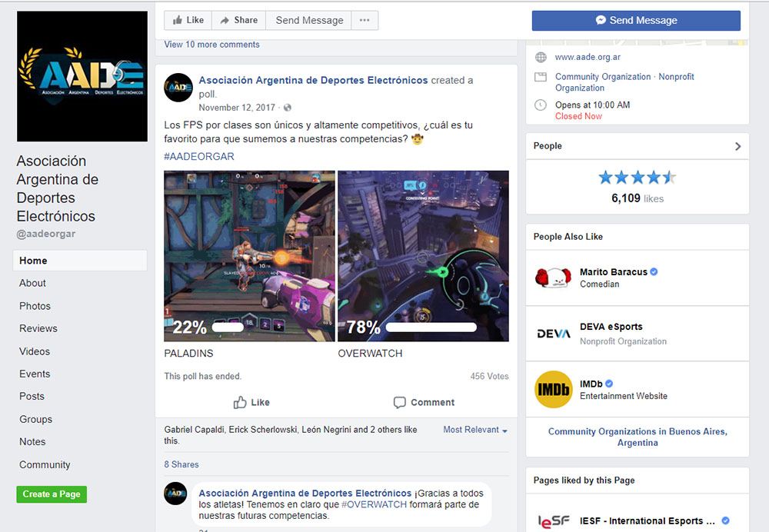Open the Videos section
Screen dimensions: 769x532
coord(35,351)
